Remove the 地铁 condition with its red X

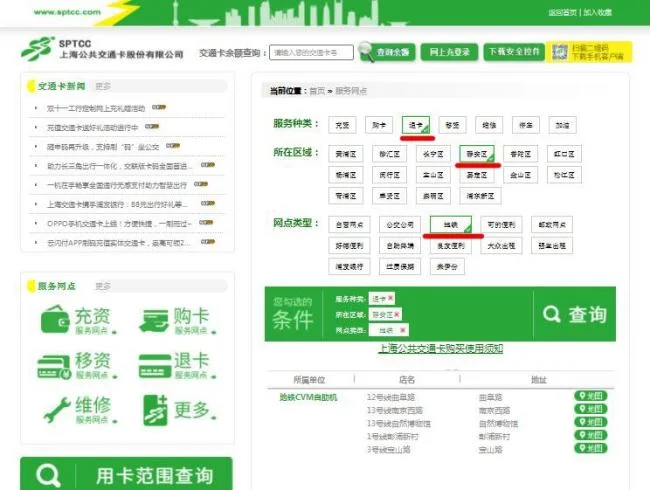(x=402, y=330)
